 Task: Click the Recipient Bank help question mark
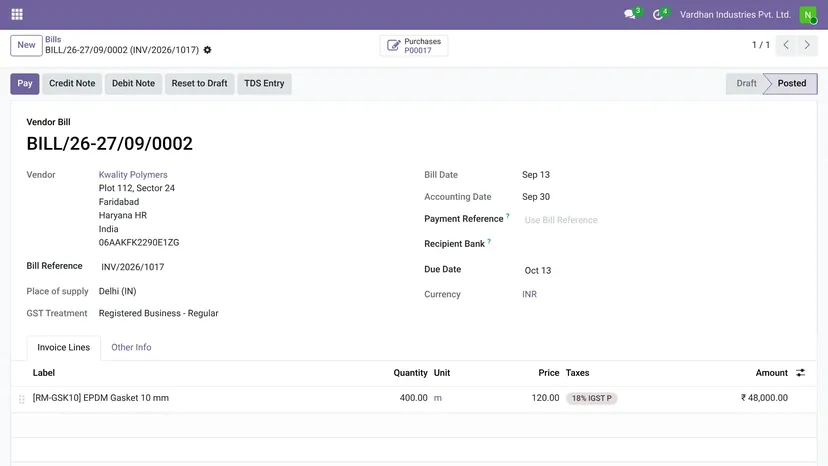(489, 241)
